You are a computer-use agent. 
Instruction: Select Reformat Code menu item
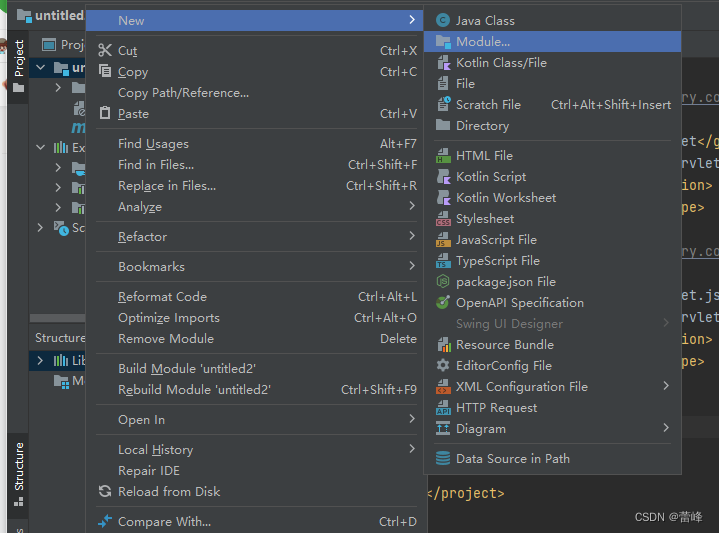click(162, 297)
